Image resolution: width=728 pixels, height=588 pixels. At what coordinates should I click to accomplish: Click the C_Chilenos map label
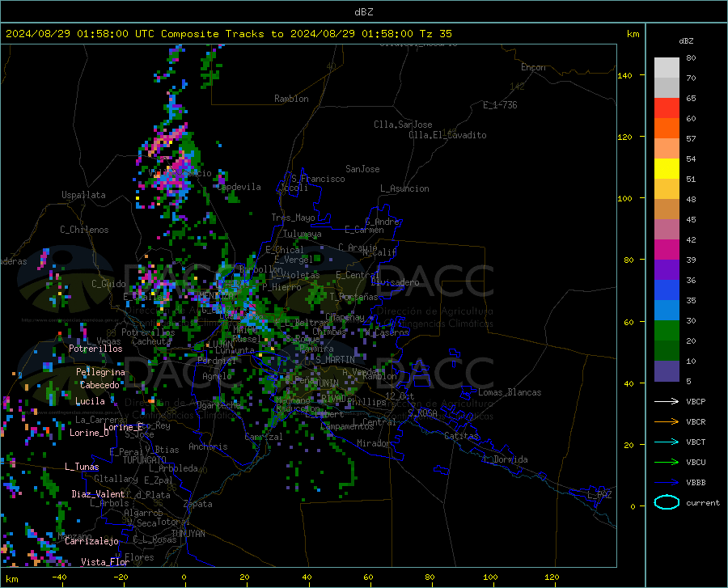click(x=84, y=230)
